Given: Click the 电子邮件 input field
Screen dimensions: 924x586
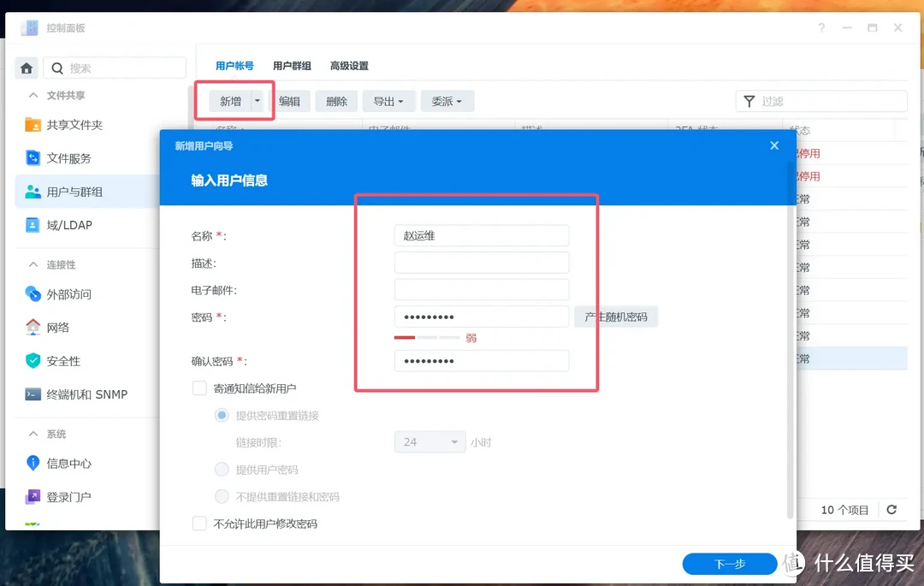Looking at the screenshot, I should (481, 289).
